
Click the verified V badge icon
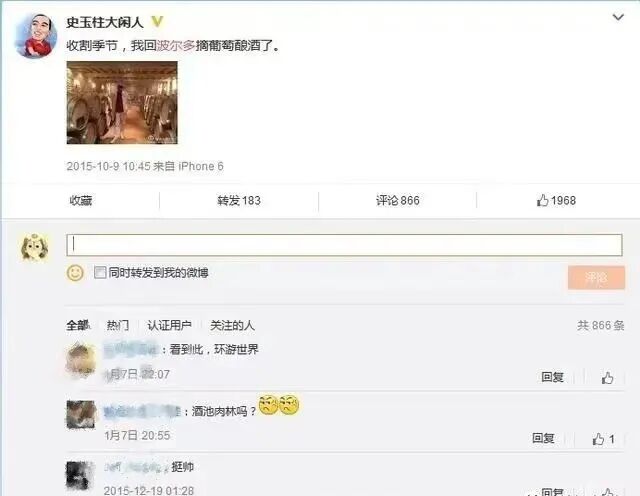pos(157,22)
